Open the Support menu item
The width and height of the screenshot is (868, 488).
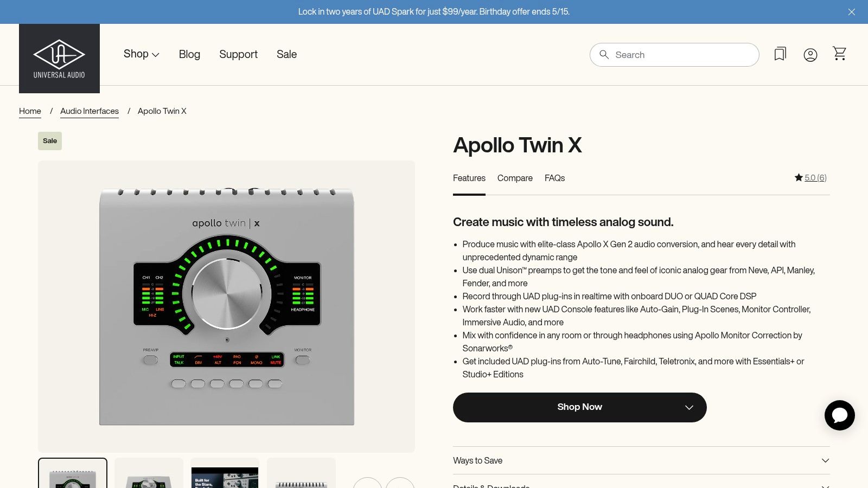(238, 54)
